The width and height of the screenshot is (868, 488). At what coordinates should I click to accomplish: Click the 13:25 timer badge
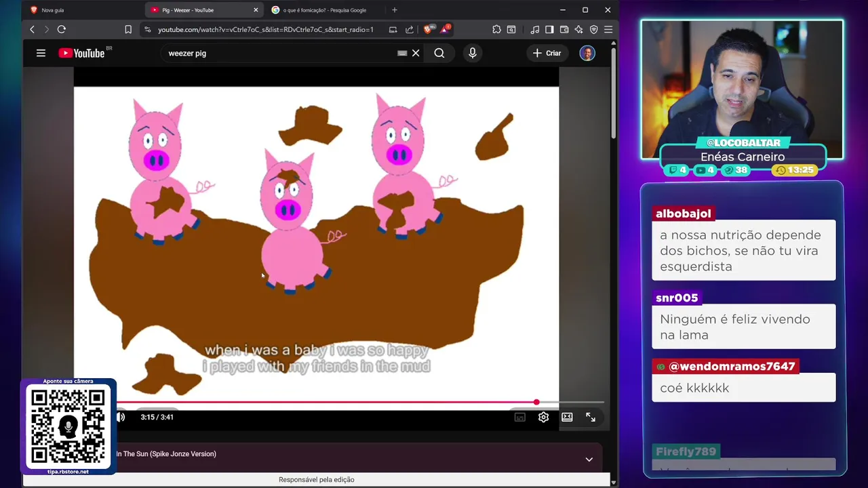point(794,170)
